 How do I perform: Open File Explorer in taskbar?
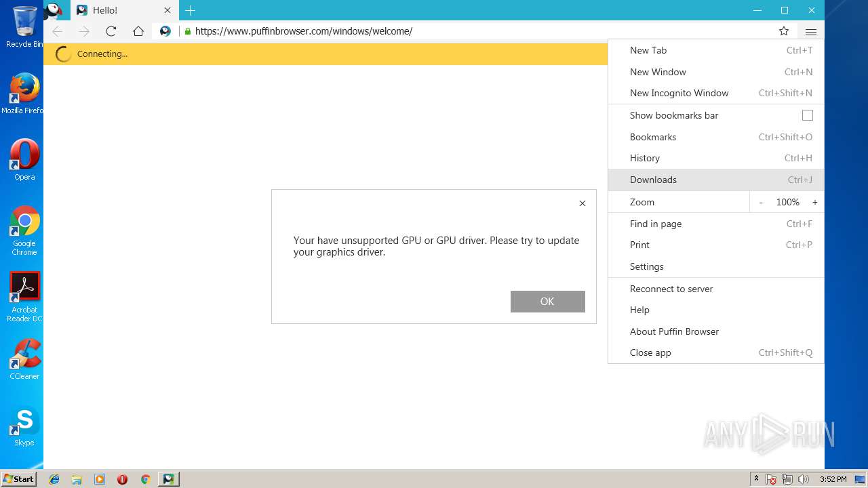pos(77,479)
